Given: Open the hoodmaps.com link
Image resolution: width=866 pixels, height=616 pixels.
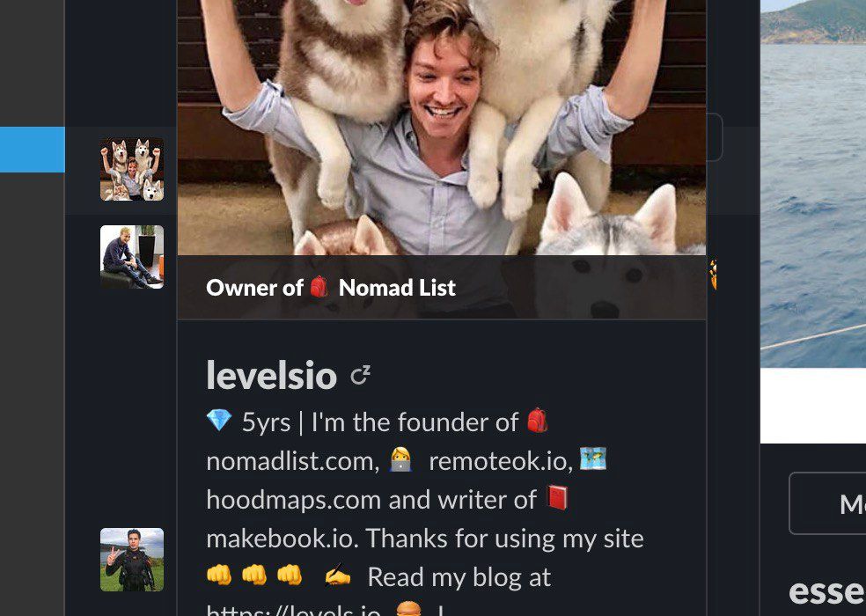Looking at the screenshot, I should (294, 500).
